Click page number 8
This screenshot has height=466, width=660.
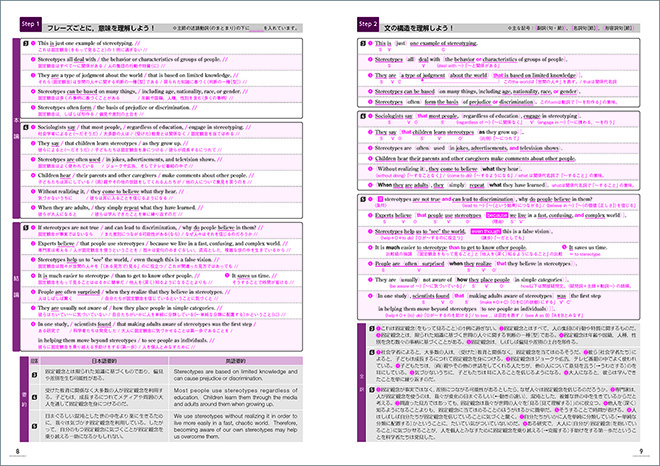pyautogui.click(x=17, y=451)
